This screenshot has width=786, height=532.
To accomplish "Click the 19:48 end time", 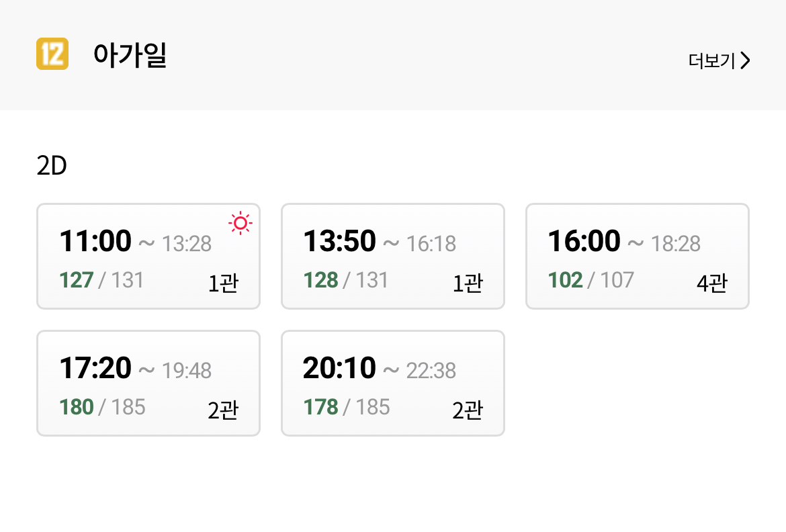I will (x=187, y=371).
